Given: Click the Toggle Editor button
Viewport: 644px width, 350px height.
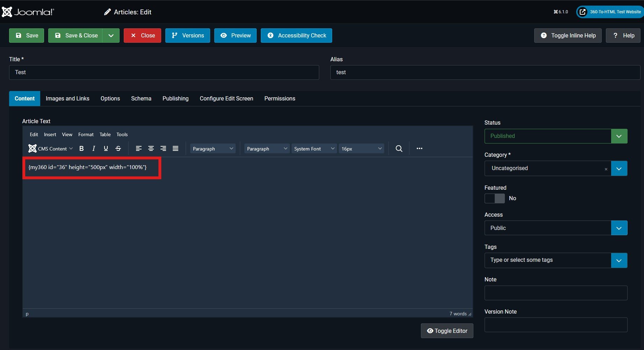Looking at the screenshot, I should [x=447, y=331].
